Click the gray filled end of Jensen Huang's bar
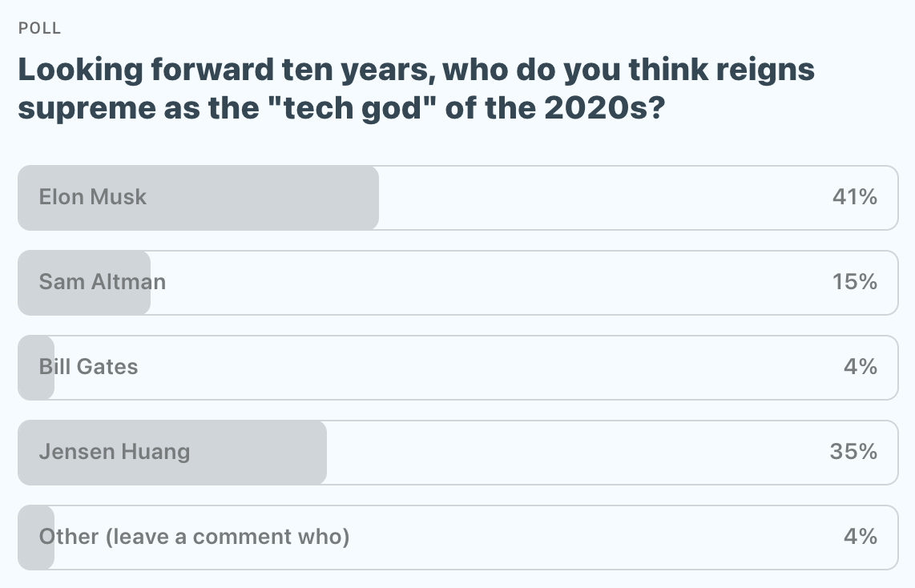The image size is (915, 588). tap(304, 452)
